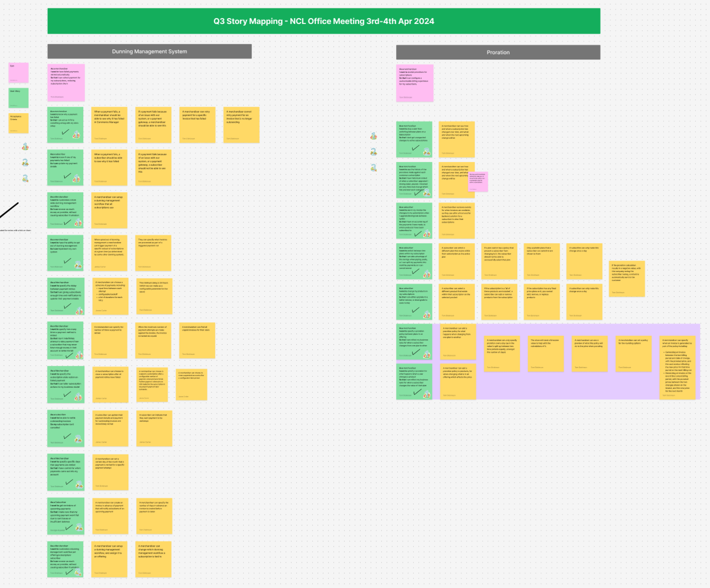
Task: Click number 1 sticker on first green Dunning story
Action: pyautogui.click(x=76, y=135)
